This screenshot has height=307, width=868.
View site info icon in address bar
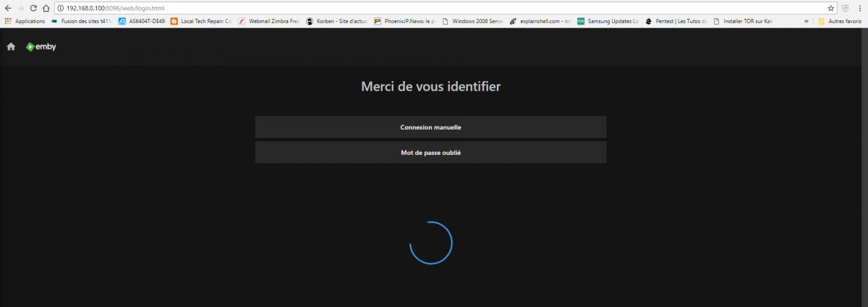point(60,8)
